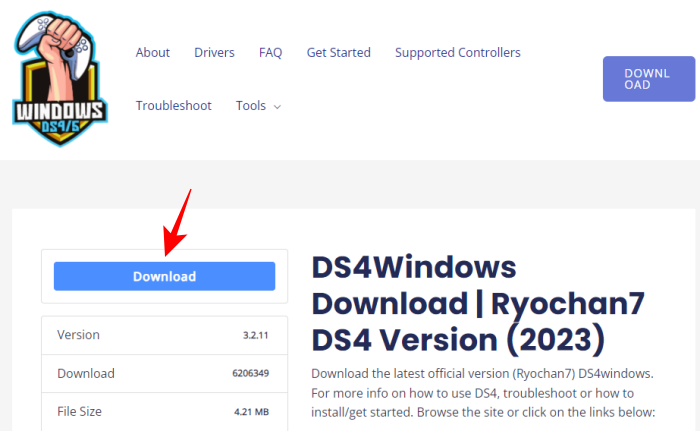Click the purple DOWNLOAD header button
The width and height of the screenshot is (700, 431).
(x=649, y=79)
